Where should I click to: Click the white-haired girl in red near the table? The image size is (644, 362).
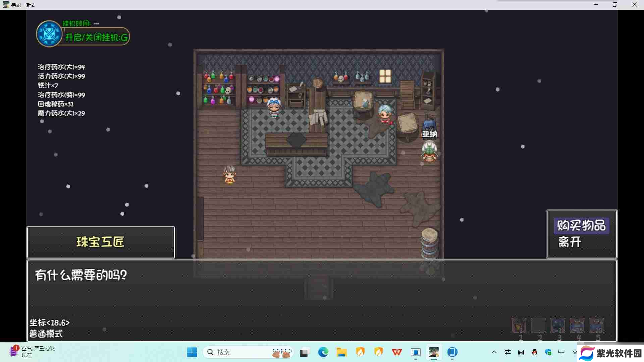[x=385, y=115]
